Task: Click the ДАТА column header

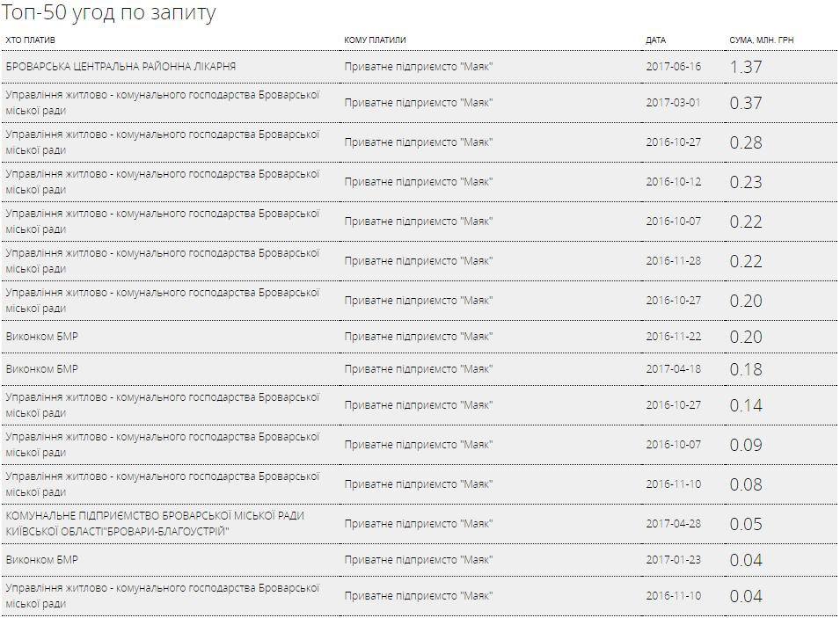Action: [x=655, y=40]
